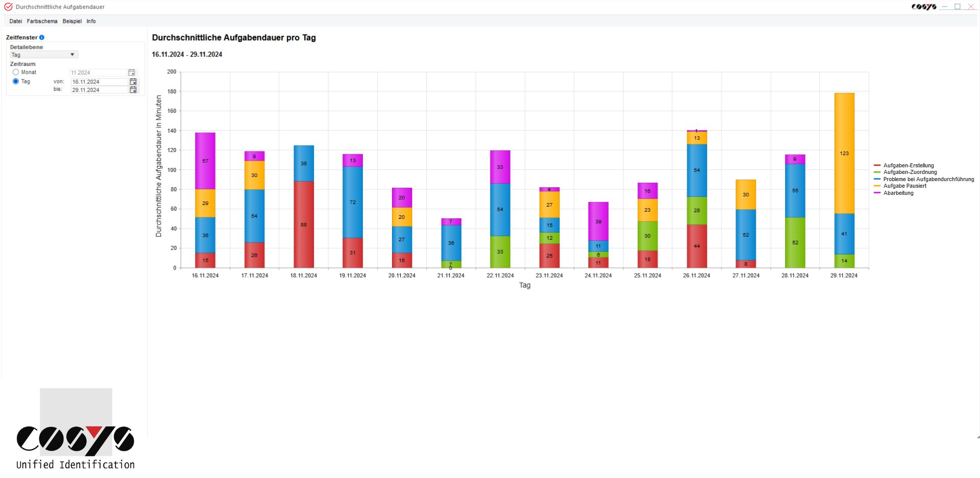Click the 'von' date field 16.11.2024

point(100,82)
